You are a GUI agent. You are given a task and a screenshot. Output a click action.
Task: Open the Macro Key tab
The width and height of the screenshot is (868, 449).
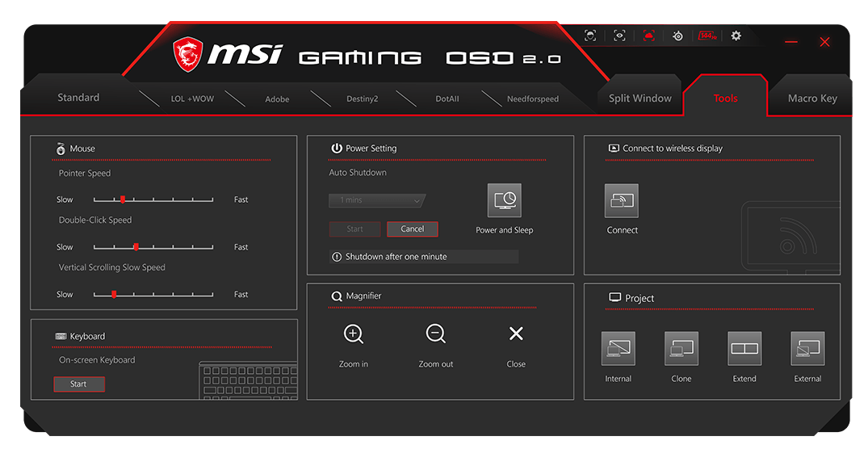click(811, 99)
